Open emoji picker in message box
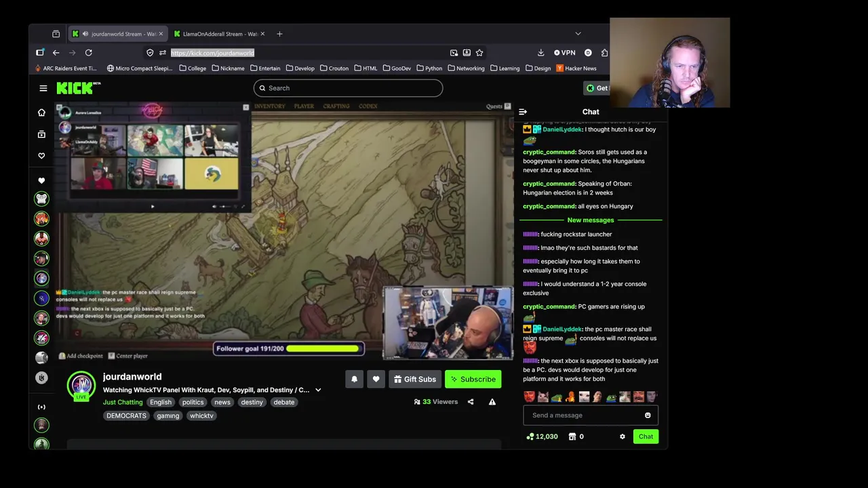Screen dimensions: 868x488 click(648, 415)
